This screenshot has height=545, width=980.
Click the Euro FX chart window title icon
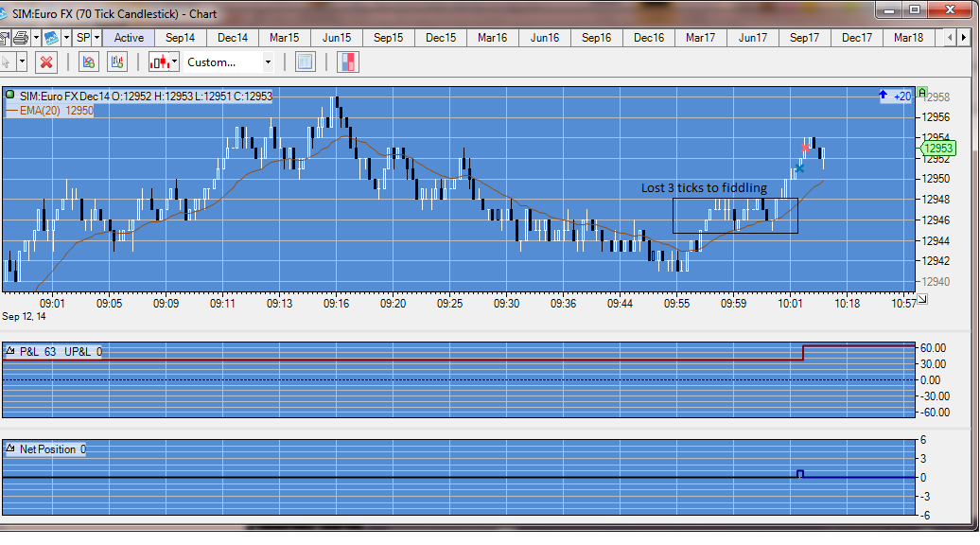click(3, 14)
